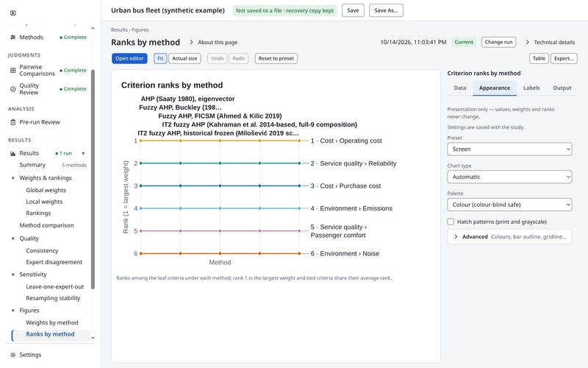Viewport: 588px width, 368px height.
Task: Collapse the Figures tree group
Action: tap(13, 311)
